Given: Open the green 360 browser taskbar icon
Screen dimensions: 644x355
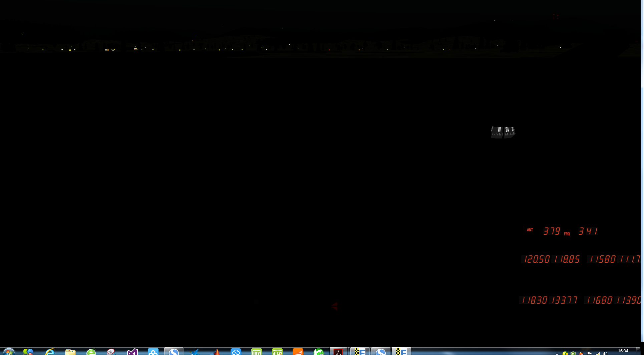Looking at the screenshot, I should (x=91, y=352).
